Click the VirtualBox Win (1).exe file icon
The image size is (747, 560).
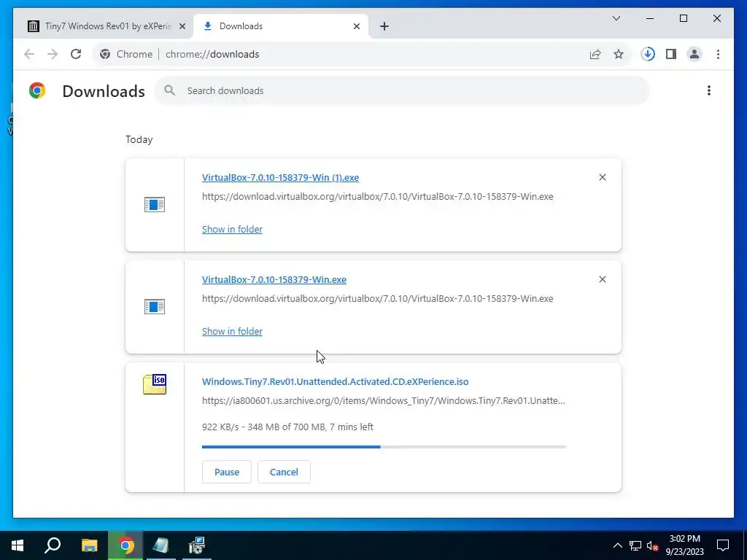(x=155, y=205)
